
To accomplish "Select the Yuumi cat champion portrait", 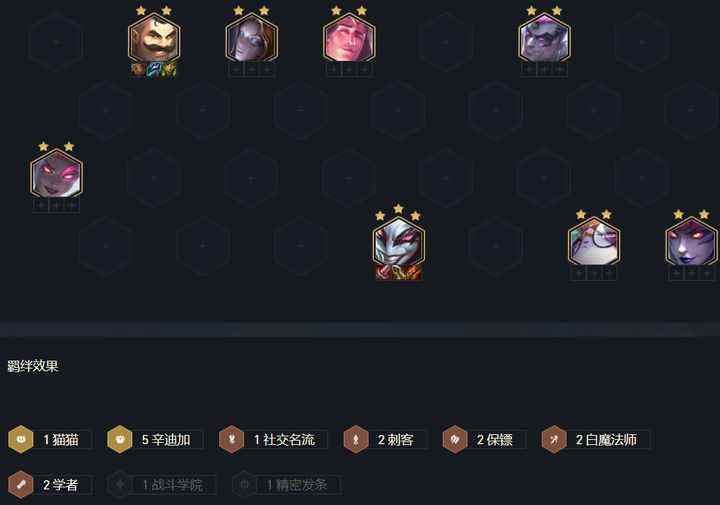I will pos(594,242).
